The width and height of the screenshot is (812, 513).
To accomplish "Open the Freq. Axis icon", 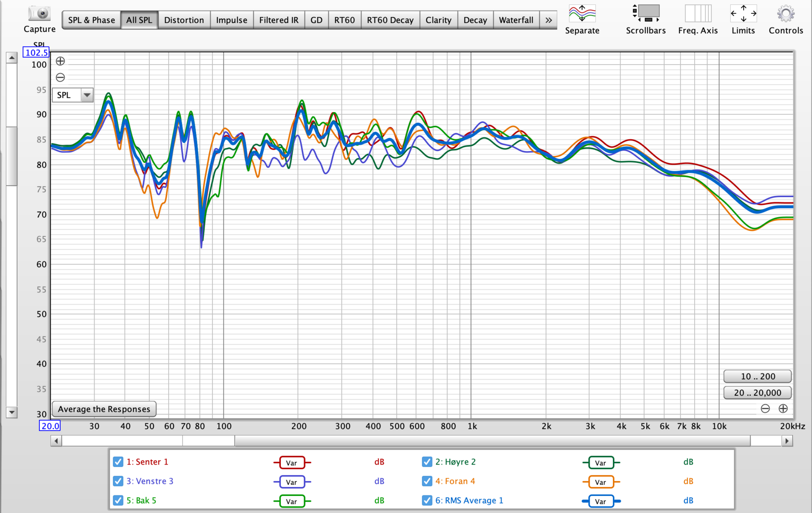I will coord(697,14).
